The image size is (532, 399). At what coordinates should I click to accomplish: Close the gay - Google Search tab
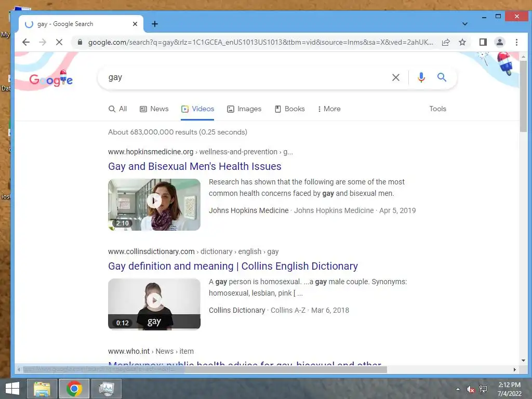(135, 24)
